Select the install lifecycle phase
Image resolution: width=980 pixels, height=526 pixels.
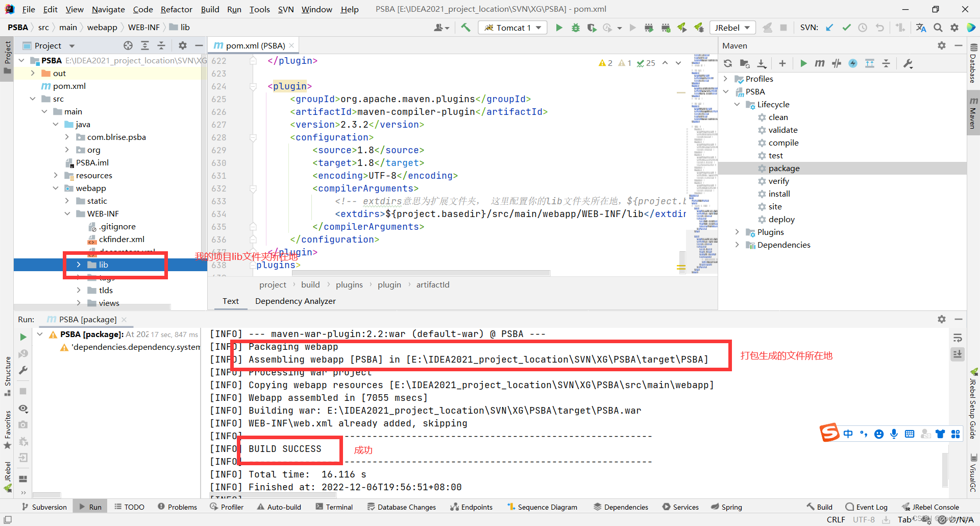779,194
